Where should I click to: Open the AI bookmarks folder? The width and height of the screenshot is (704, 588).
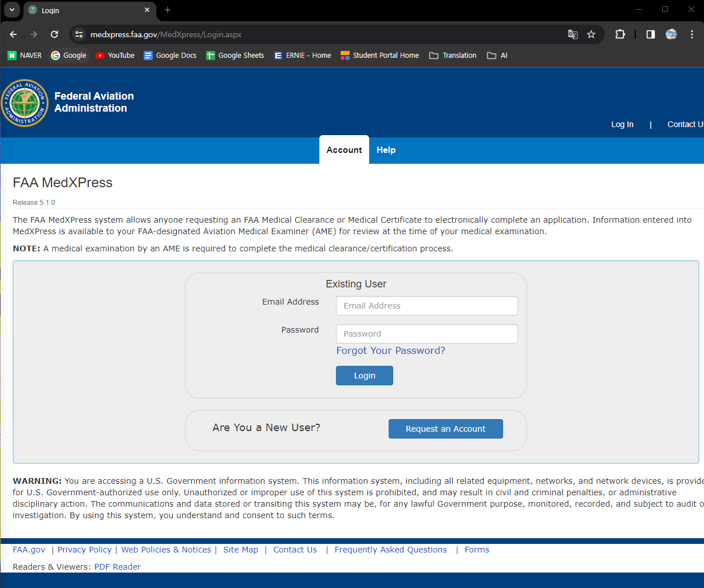coord(497,56)
